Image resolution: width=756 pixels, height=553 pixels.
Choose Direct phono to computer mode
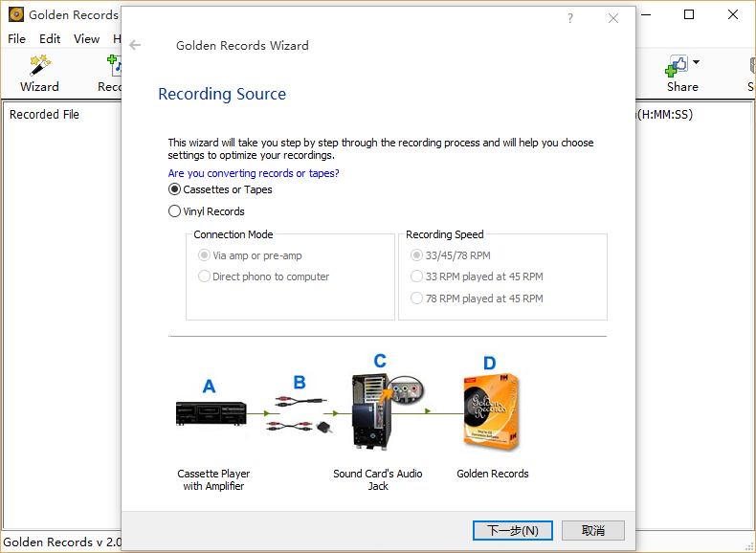click(x=264, y=276)
